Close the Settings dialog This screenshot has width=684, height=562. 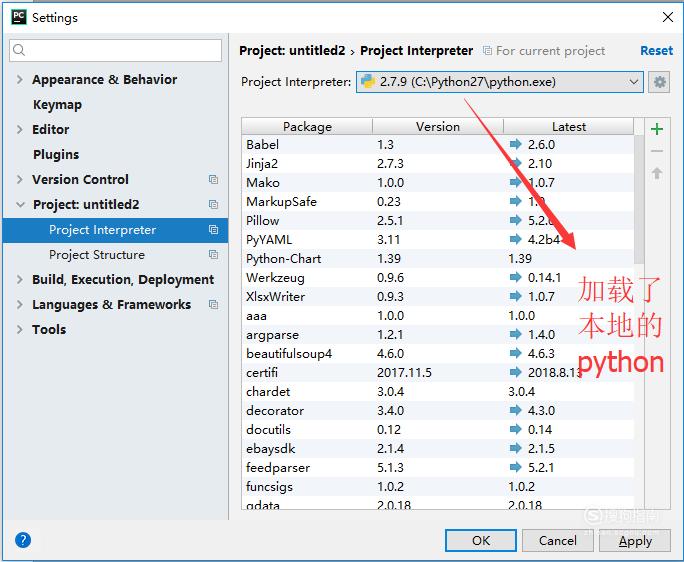(667, 17)
